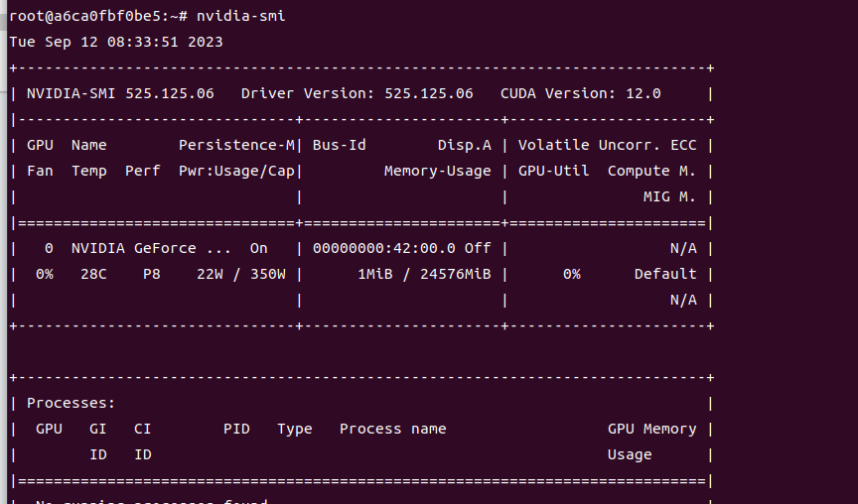The image size is (858, 504).
Task: Click NVIDIA-SMI 525.125.06 version text
Action: 120,93
